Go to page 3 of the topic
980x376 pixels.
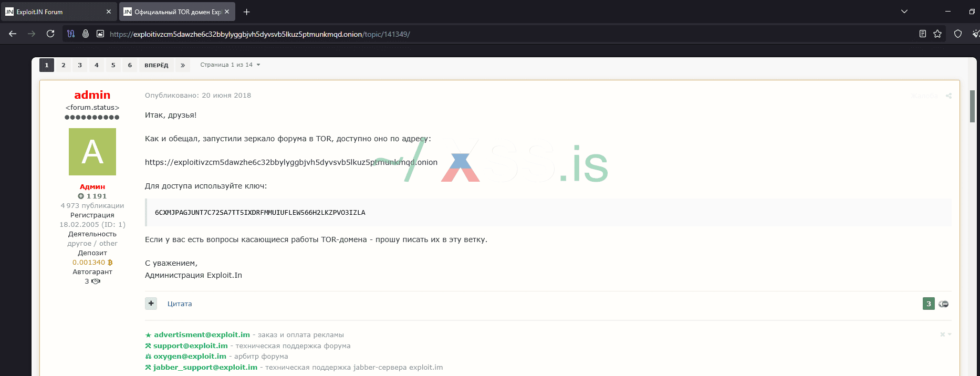point(80,65)
